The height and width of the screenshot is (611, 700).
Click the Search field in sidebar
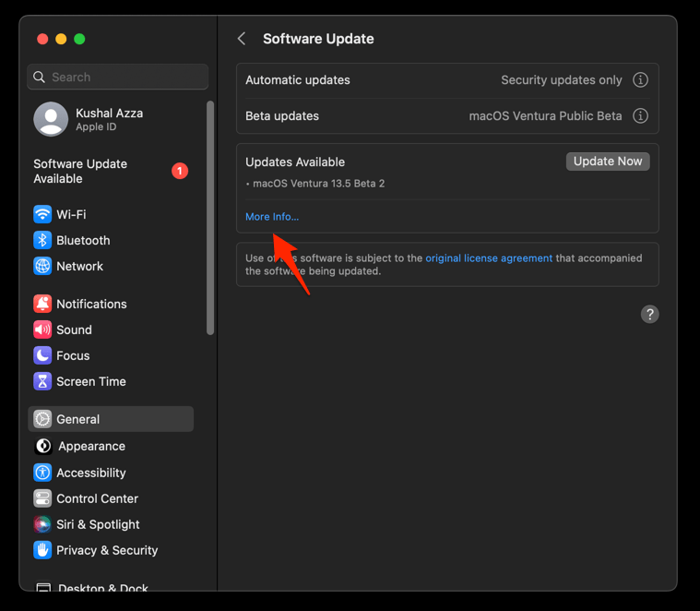tap(118, 78)
